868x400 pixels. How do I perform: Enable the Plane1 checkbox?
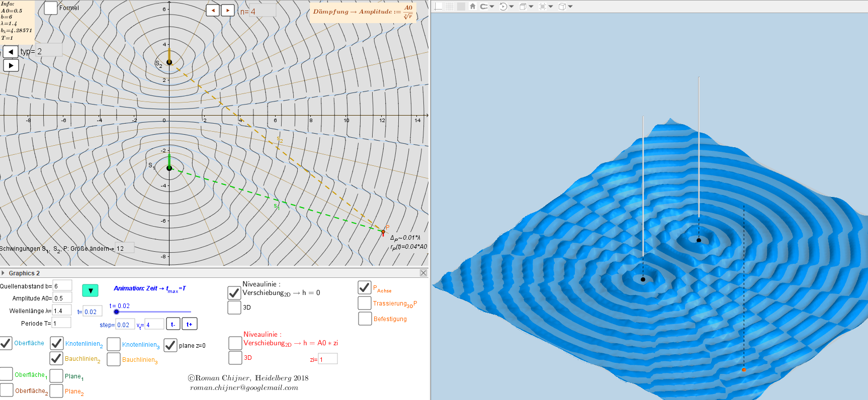[56, 376]
